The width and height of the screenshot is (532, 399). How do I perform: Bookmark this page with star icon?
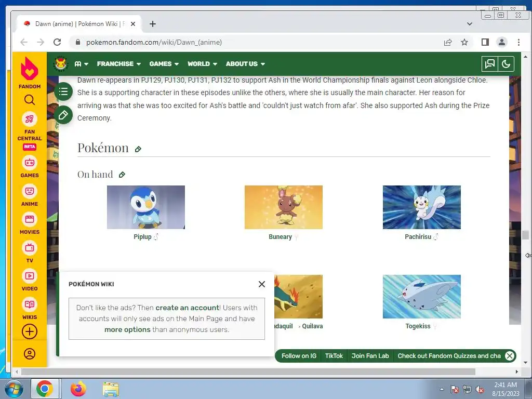pyautogui.click(x=464, y=42)
